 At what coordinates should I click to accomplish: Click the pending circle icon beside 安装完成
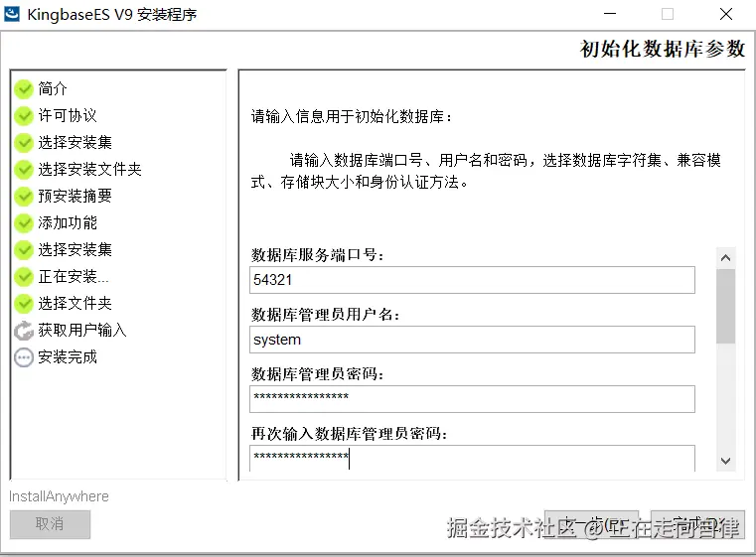(x=23, y=357)
